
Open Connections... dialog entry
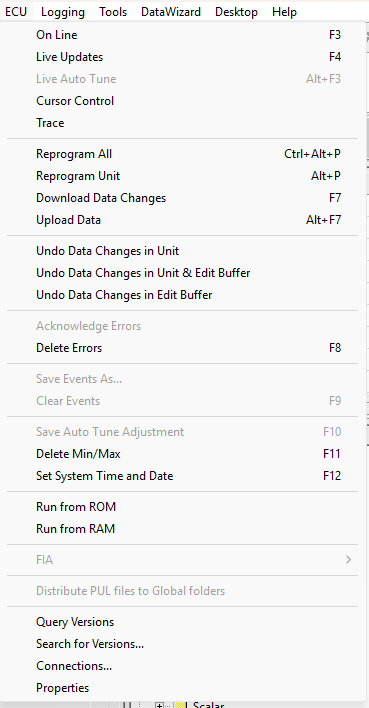pos(182,666)
